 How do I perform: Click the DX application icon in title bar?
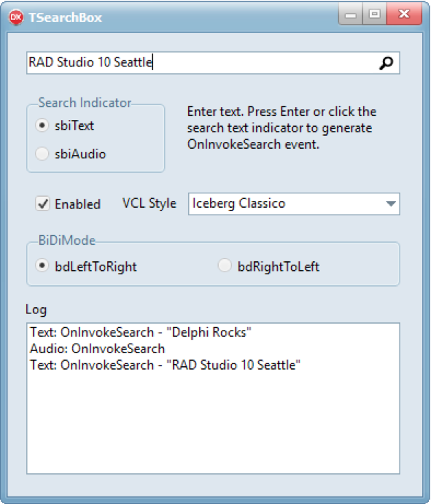16,17
